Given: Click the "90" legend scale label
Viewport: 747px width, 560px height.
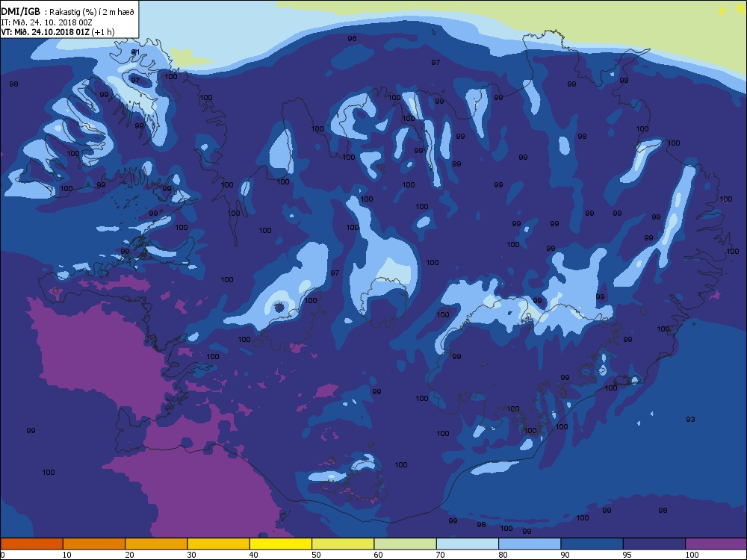Looking at the screenshot, I should coord(565,554).
